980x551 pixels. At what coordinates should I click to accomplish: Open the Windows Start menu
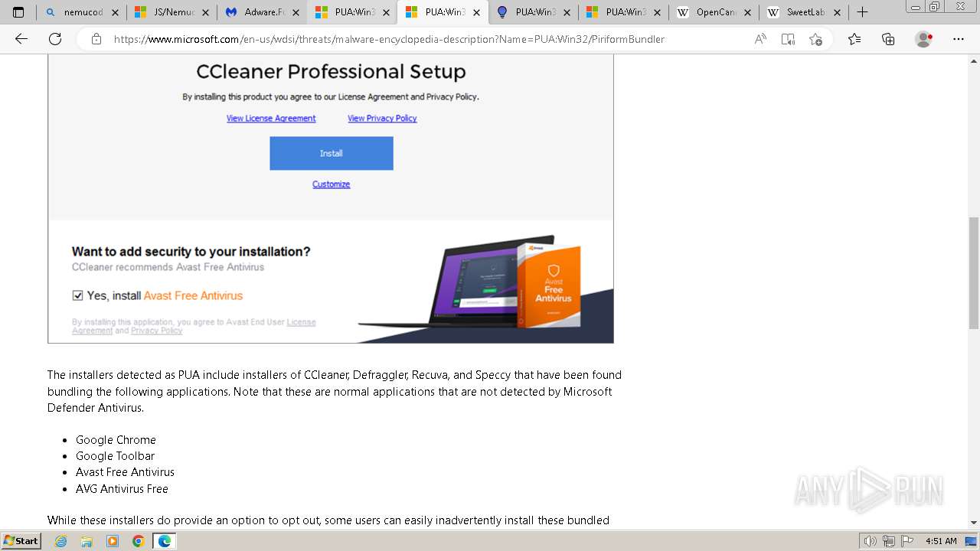(21, 540)
